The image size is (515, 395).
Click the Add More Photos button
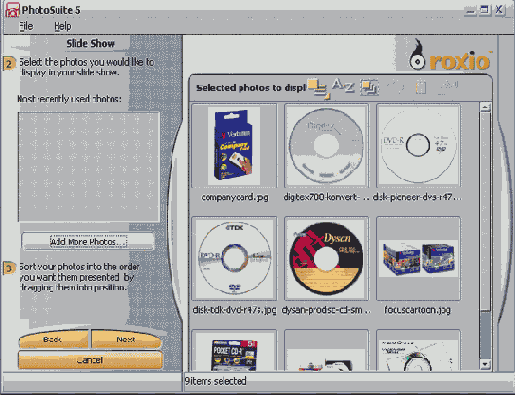(x=88, y=241)
